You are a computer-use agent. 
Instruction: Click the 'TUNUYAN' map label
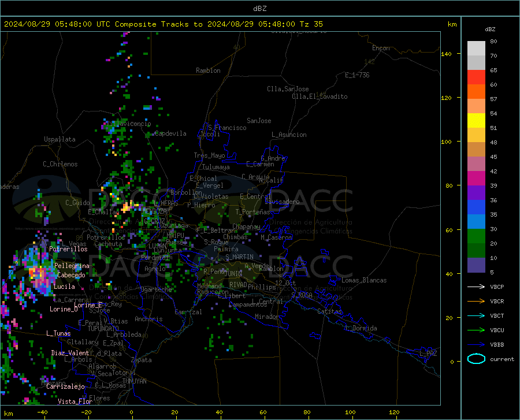[x=134, y=381]
